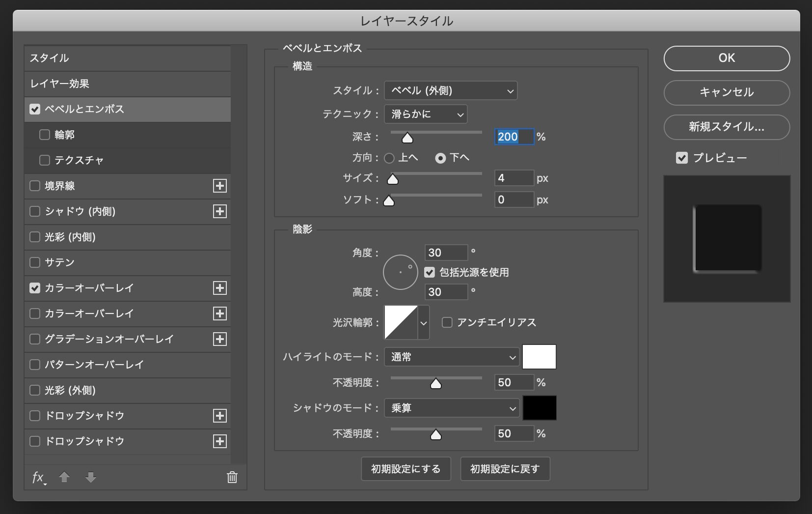Click the ソフト slider handle
812x514 pixels.
(389, 201)
